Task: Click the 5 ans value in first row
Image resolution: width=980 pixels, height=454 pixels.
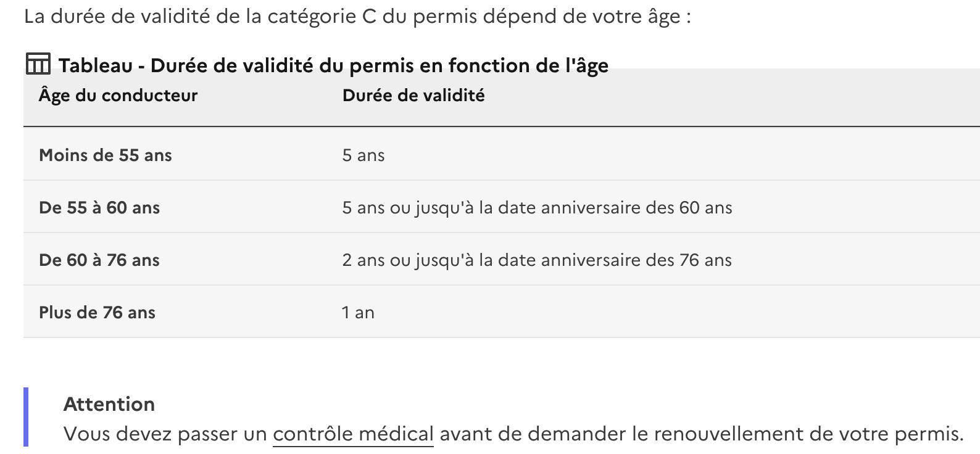Action: [363, 155]
